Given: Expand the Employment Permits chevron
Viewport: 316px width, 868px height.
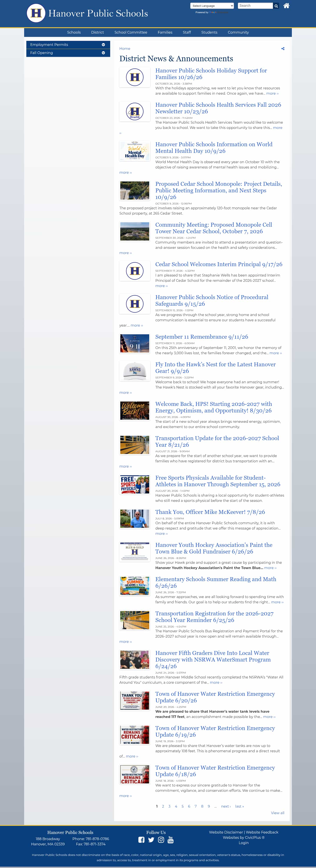Looking at the screenshot, I should click(103, 45).
